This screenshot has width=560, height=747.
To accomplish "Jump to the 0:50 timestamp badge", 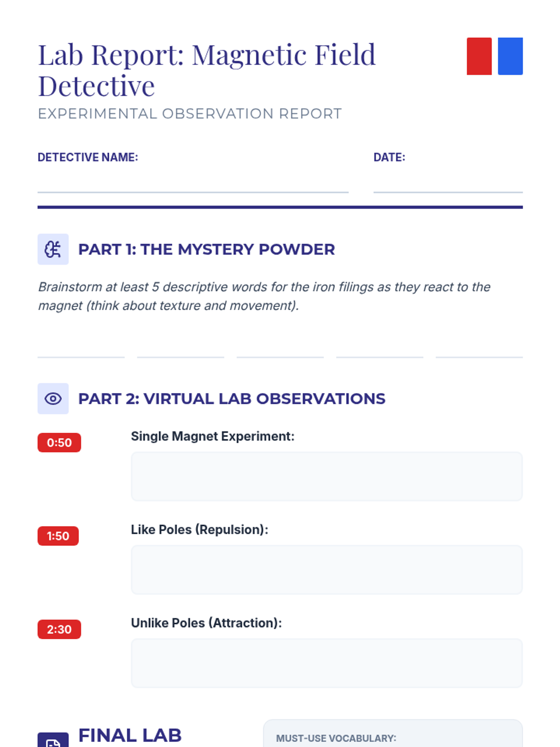I will point(59,443).
